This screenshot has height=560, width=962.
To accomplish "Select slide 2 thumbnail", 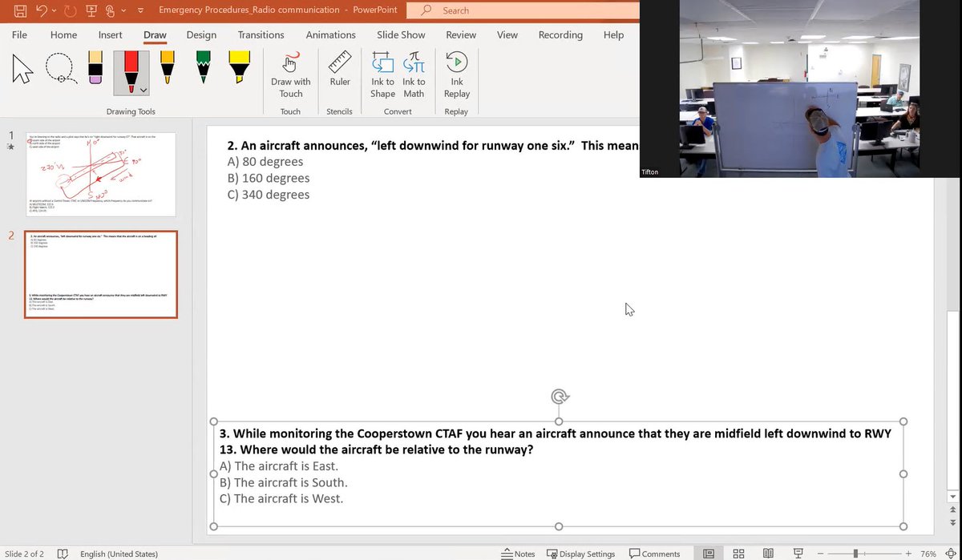I will pyautogui.click(x=101, y=275).
